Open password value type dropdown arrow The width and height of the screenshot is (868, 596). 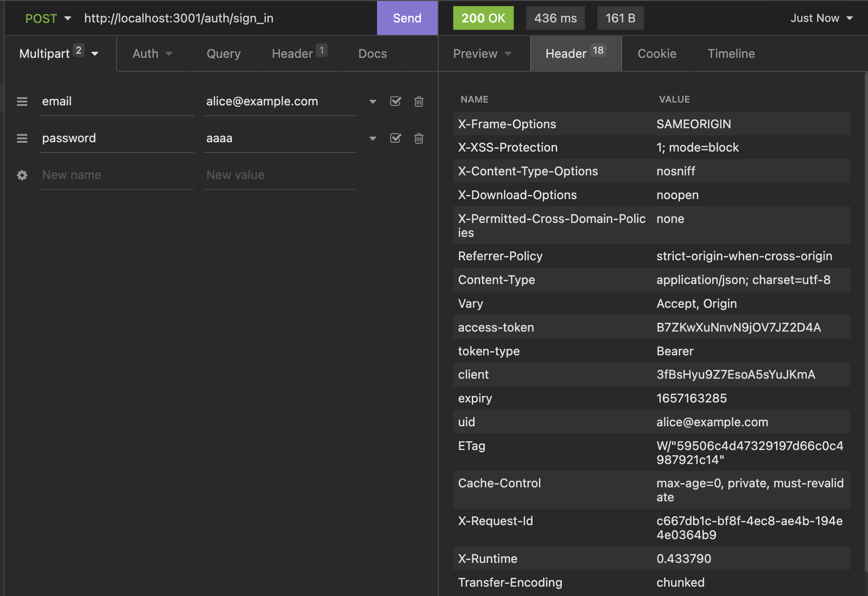(372, 139)
